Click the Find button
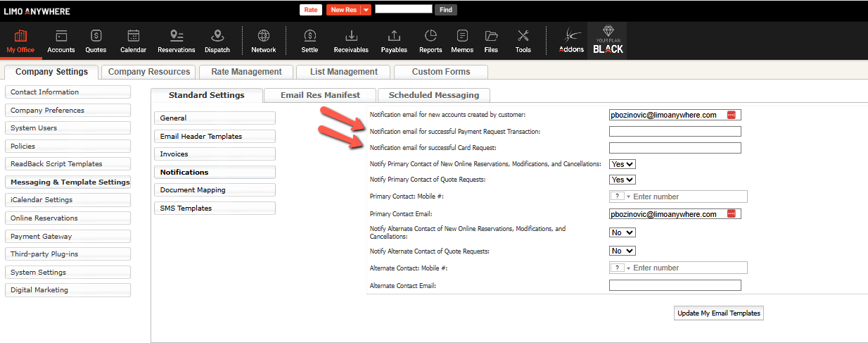This screenshot has height=343, width=868. [x=446, y=10]
